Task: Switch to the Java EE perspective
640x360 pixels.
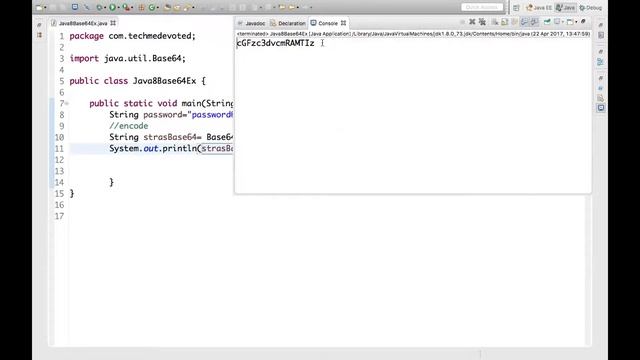Action: 539,8
